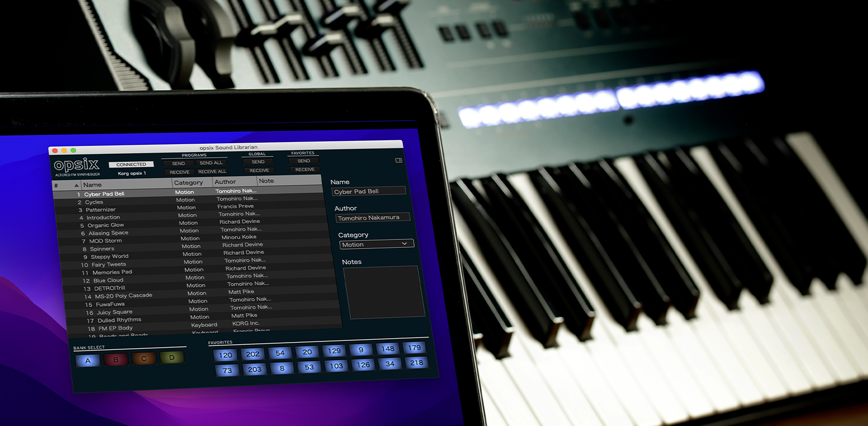868x426 pixels.
Task: Click the Francis Preve author cell for Patternizer
Action: tap(236, 206)
